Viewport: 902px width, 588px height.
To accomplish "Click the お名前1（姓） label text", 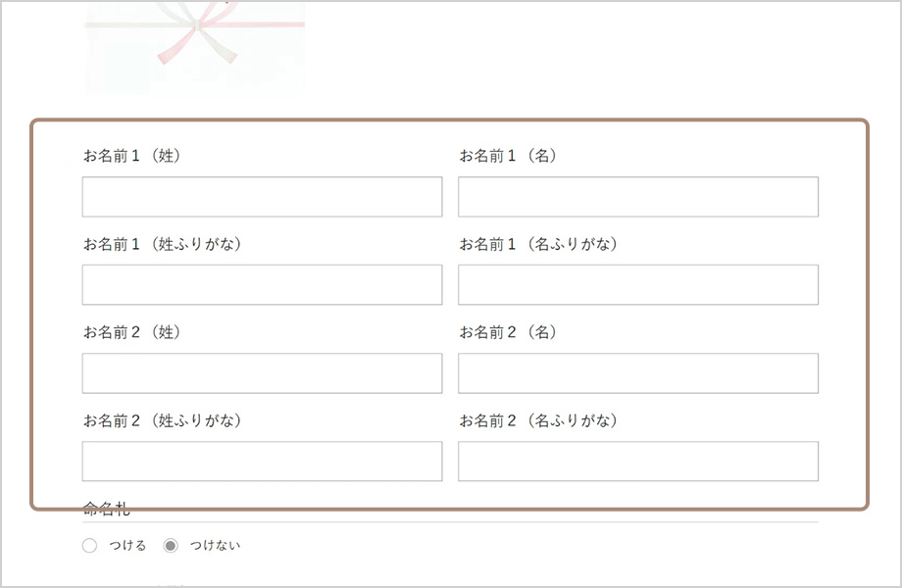I will click(x=132, y=155).
